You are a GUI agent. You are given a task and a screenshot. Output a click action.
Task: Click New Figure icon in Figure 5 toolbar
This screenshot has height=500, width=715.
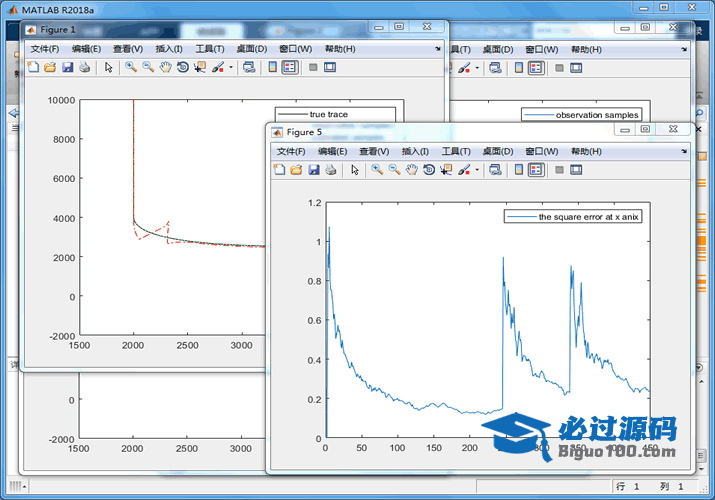click(280, 170)
